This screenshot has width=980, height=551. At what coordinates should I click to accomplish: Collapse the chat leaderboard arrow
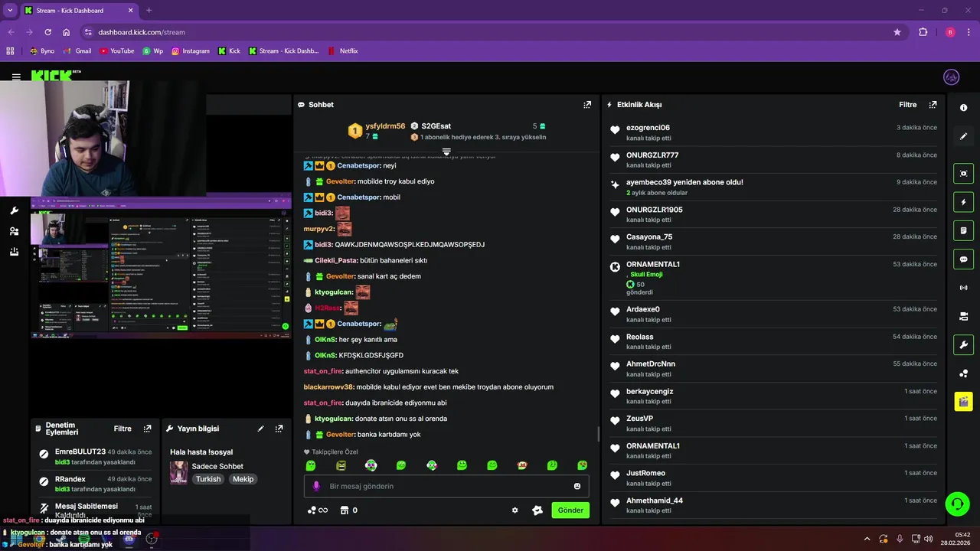click(x=446, y=152)
